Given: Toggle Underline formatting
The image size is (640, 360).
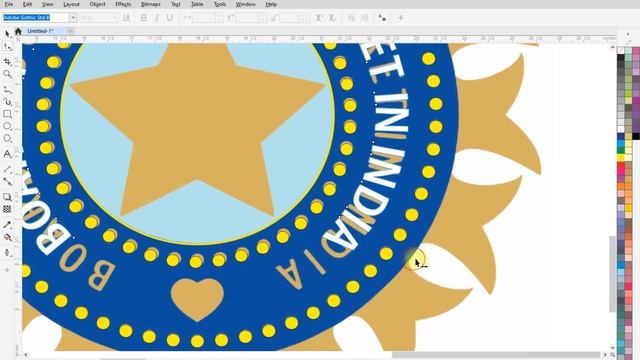Looking at the screenshot, I should coord(170,18).
